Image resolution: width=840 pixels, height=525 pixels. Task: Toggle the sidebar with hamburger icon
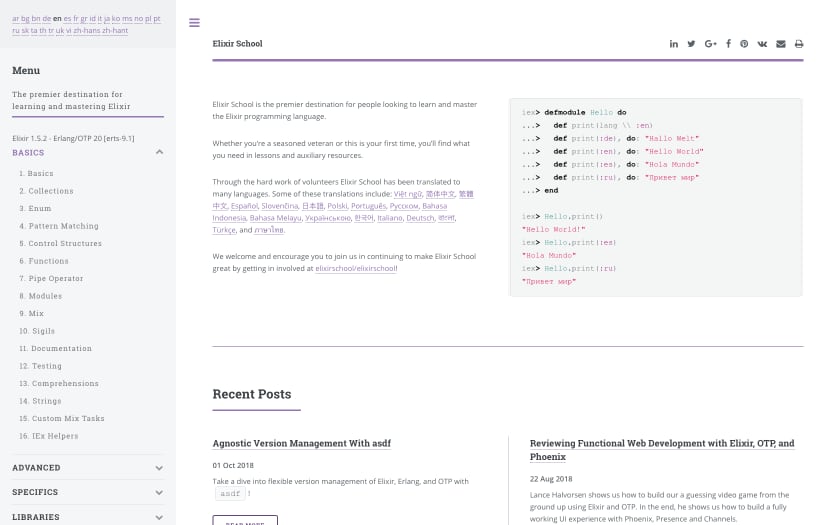(x=194, y=23)
